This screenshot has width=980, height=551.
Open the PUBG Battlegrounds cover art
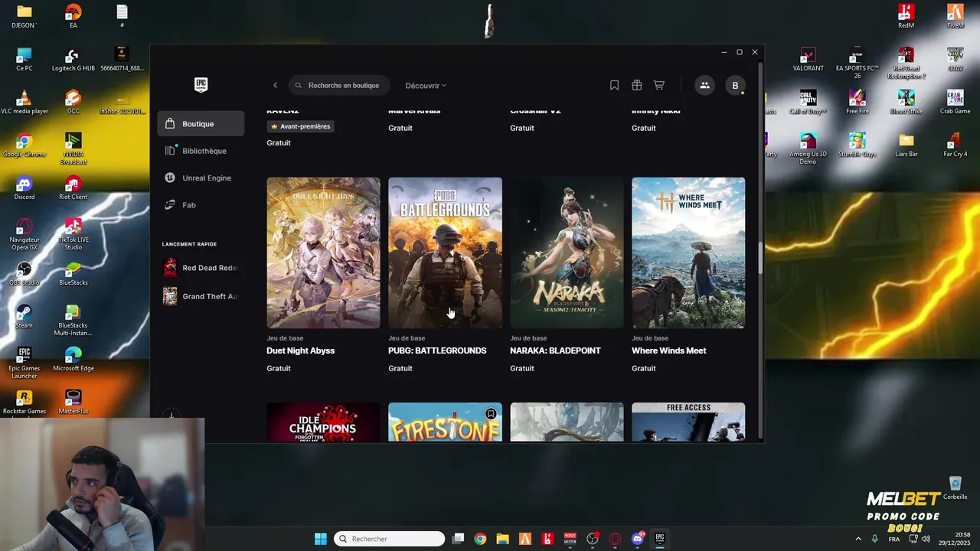click(445, 253)
